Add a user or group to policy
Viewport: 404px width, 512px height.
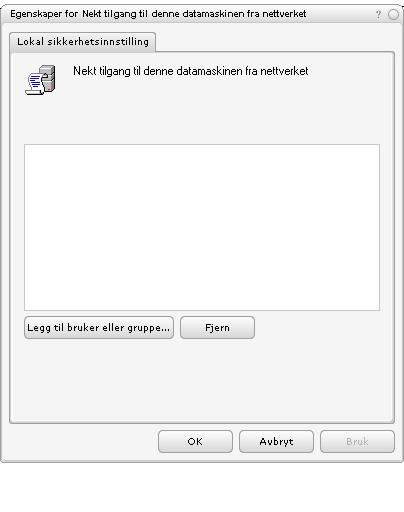(x=99, y=328)
